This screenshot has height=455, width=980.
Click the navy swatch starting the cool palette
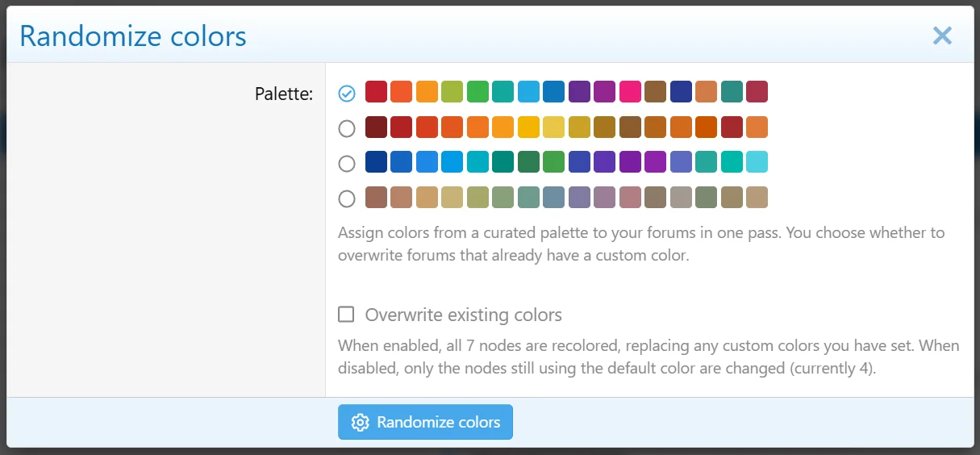pos(376,162)
